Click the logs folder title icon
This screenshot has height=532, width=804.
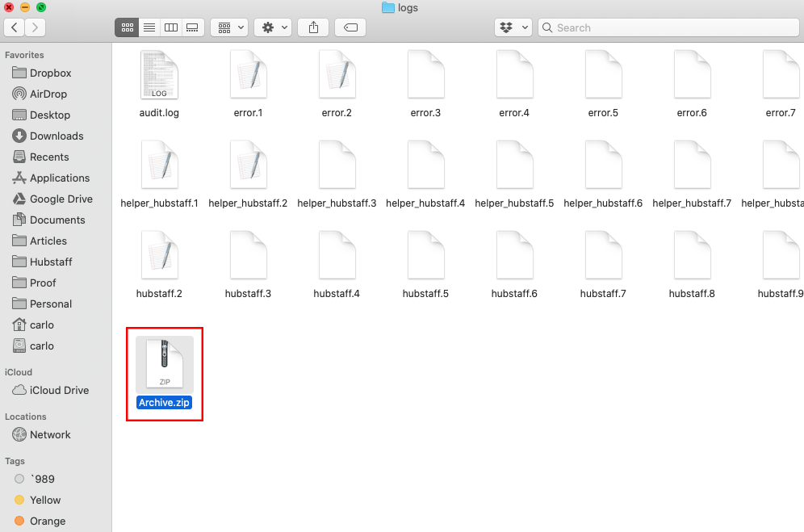[388, 8]
